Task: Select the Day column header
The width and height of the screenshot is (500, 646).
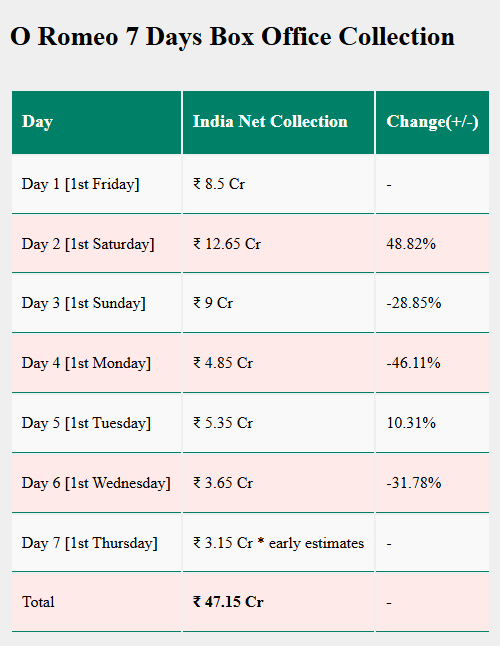Action: pos(96,122)
